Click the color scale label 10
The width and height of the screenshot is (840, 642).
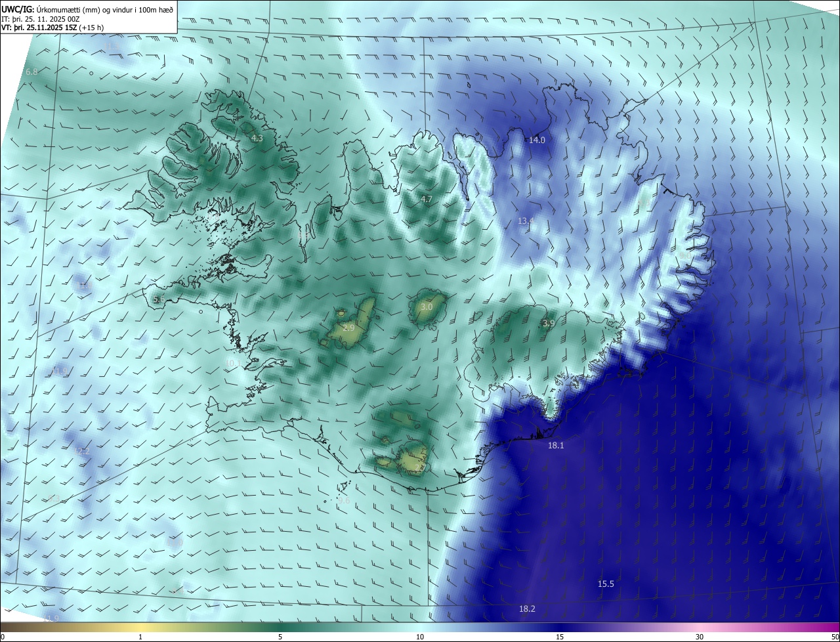(420, 637)
